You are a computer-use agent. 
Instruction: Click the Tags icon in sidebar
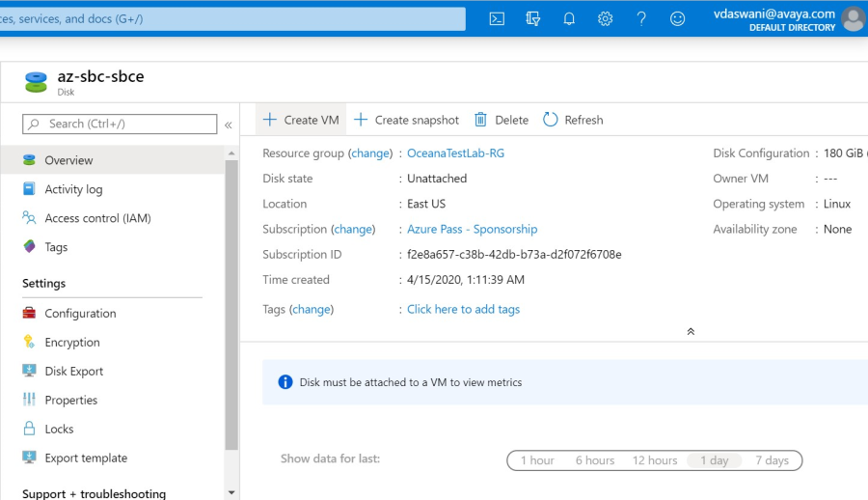pos(29,247)
